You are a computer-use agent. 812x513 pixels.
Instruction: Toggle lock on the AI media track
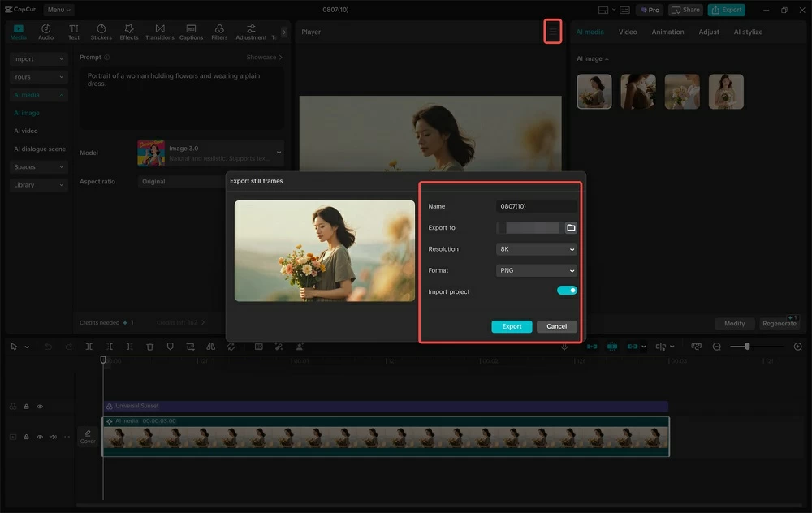pos(26,437)
